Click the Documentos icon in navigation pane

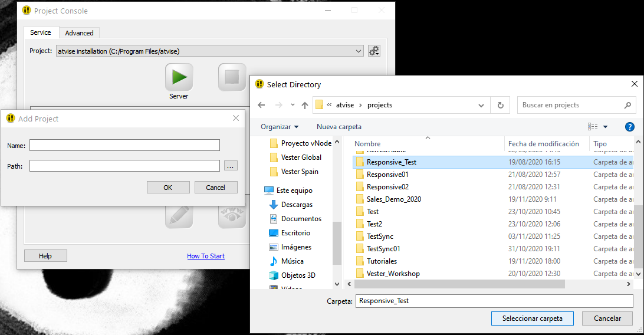[274, 219]
